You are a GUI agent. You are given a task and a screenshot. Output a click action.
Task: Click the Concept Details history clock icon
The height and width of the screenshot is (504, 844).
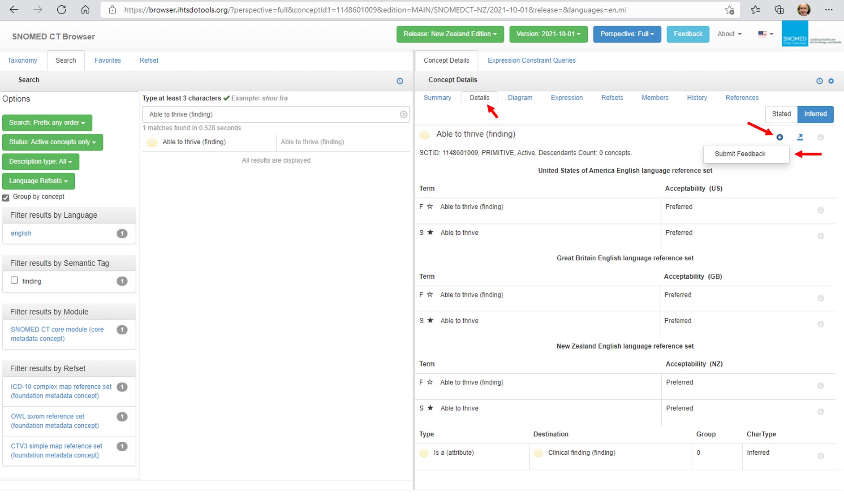coord(819,81)
